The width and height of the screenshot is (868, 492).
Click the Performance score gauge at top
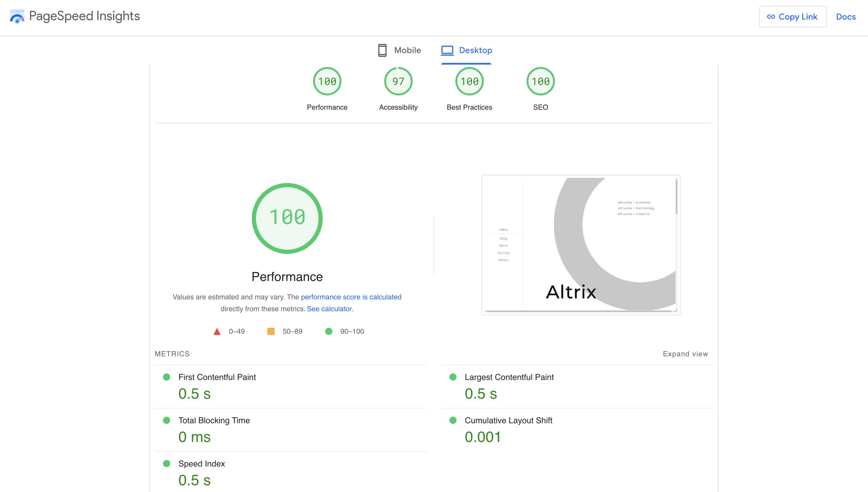tap(327, 81)
